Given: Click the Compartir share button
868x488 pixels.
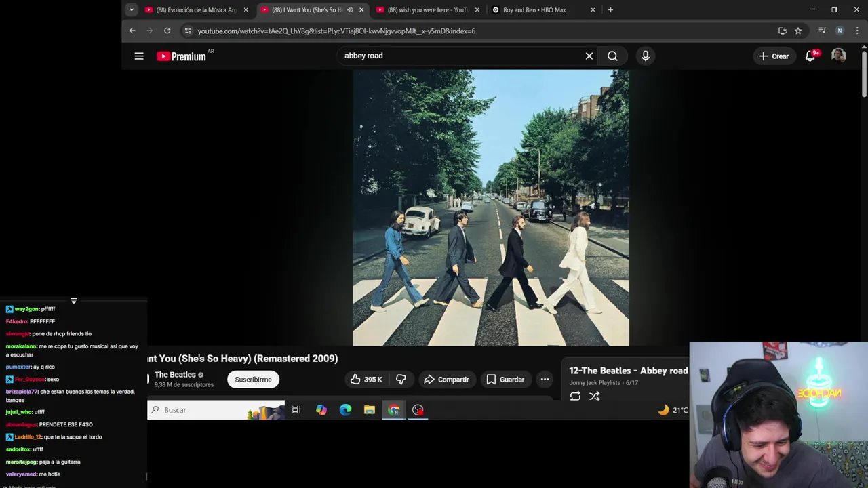Looking at the screenshot, I should click(446, 380).
